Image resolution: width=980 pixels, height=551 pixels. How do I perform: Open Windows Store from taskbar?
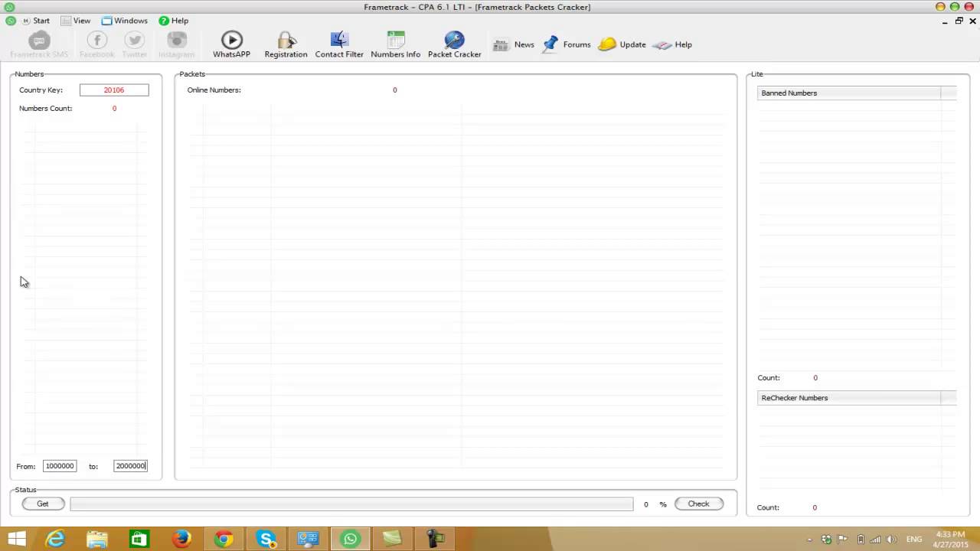[139, 539]
